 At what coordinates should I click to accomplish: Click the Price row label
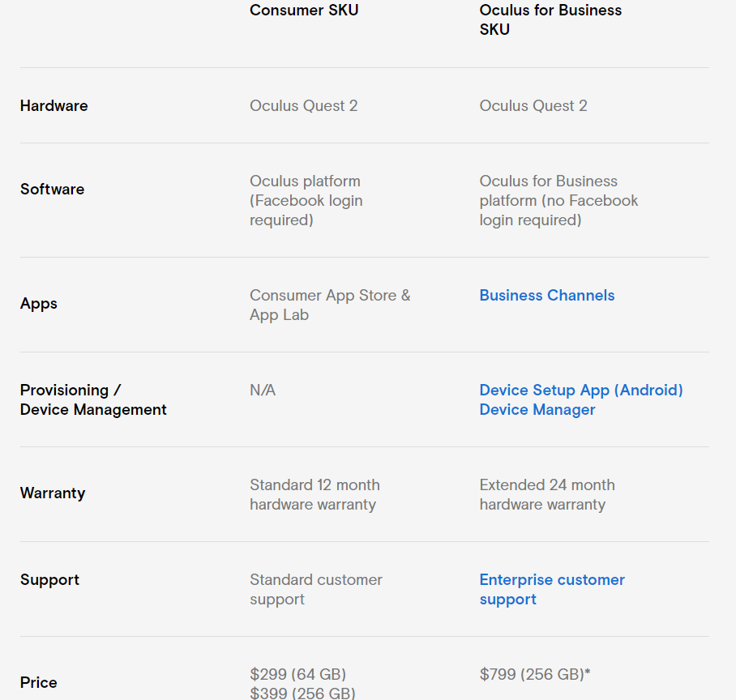[x=38, y=683]
